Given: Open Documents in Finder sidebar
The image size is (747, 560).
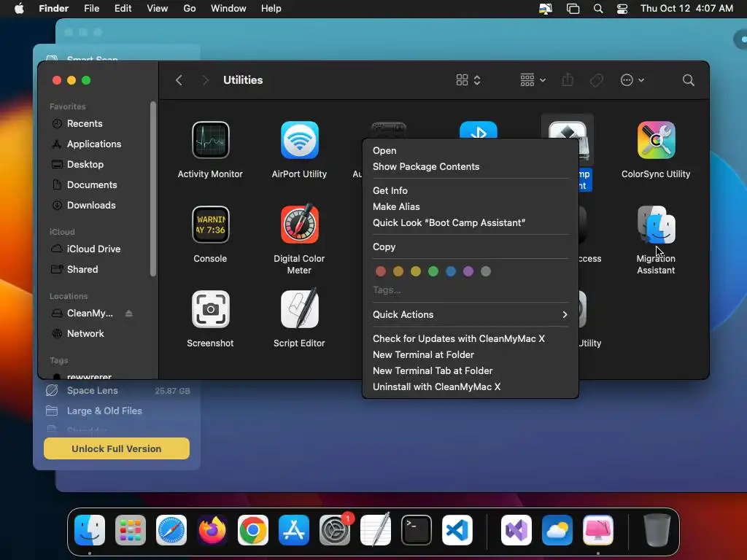Looking at the screenshot, I should (x=98, y=184).
